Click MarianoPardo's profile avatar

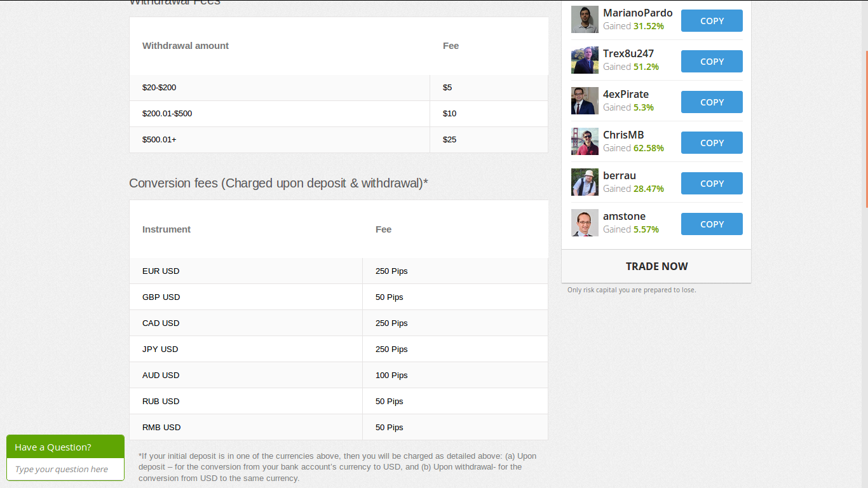tap(585, 20)
